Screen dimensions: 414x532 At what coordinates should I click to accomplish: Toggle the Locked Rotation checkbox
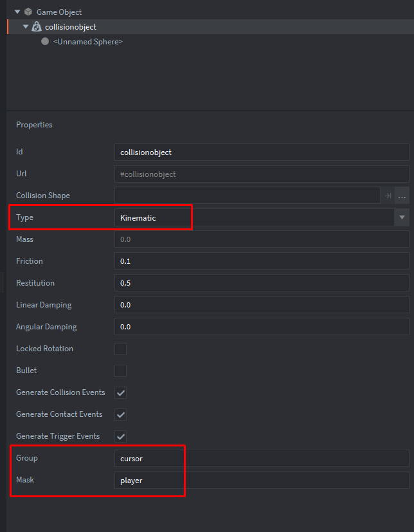tap(120, 349)
